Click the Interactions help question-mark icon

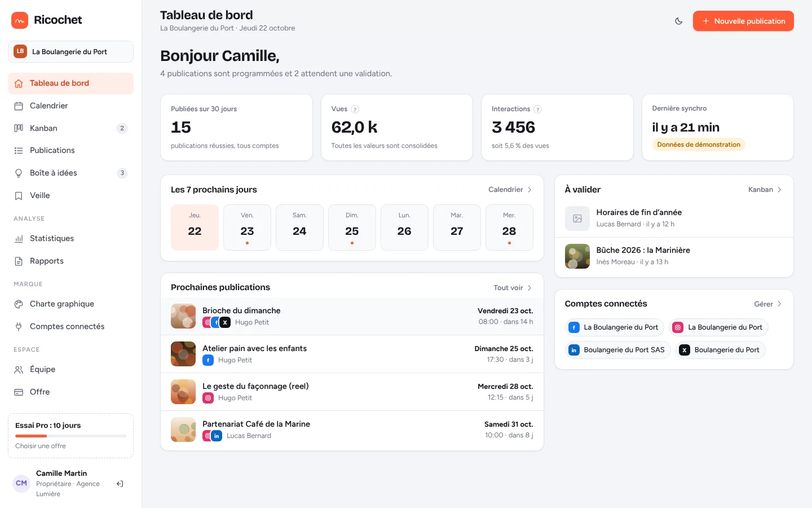537,110
